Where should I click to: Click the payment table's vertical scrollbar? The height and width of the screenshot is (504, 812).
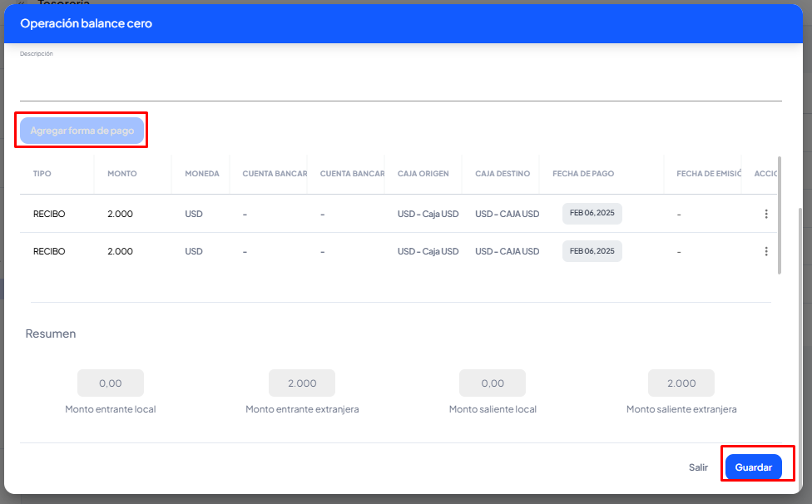point(780,215)
